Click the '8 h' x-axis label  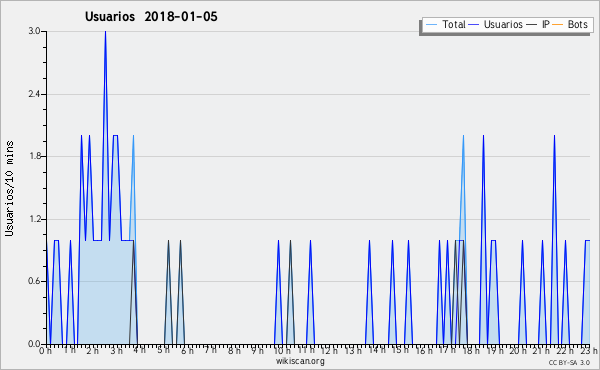pos(234,350)
